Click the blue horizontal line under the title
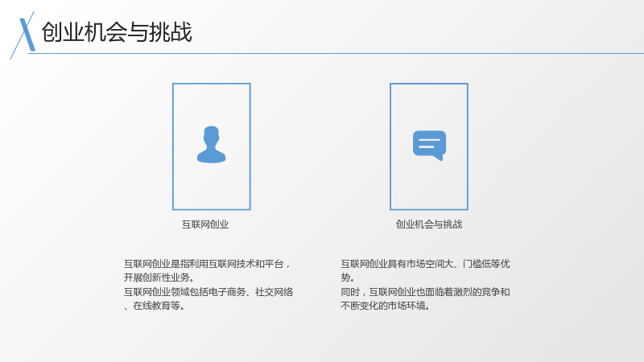644x362 pixels. click(336, 53)
